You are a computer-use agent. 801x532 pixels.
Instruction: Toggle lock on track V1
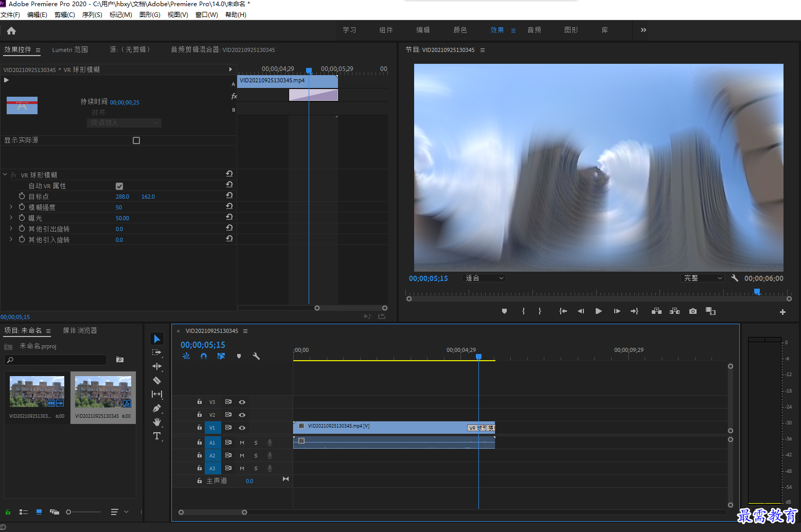(x=200, y=428)
